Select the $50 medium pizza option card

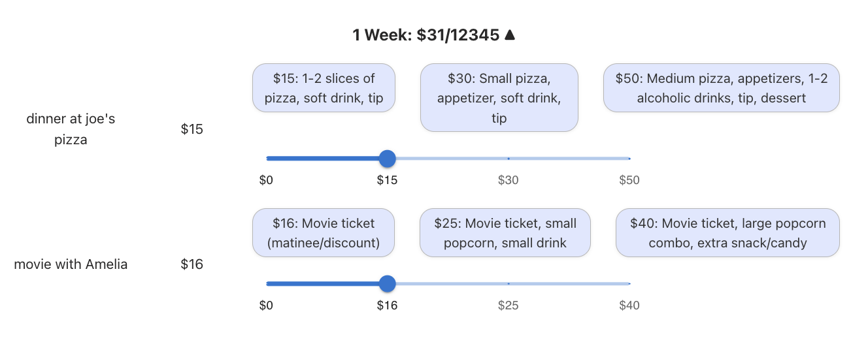coord(721,88)
